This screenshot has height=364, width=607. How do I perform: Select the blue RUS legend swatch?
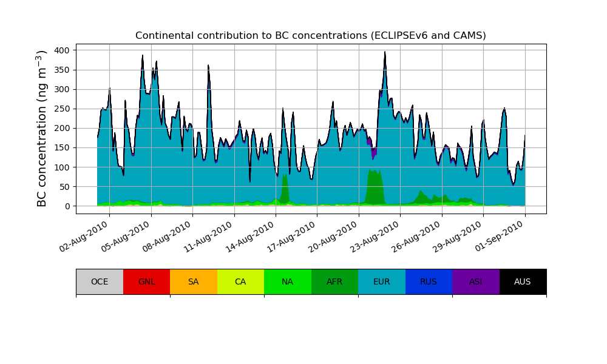point(429,281)
